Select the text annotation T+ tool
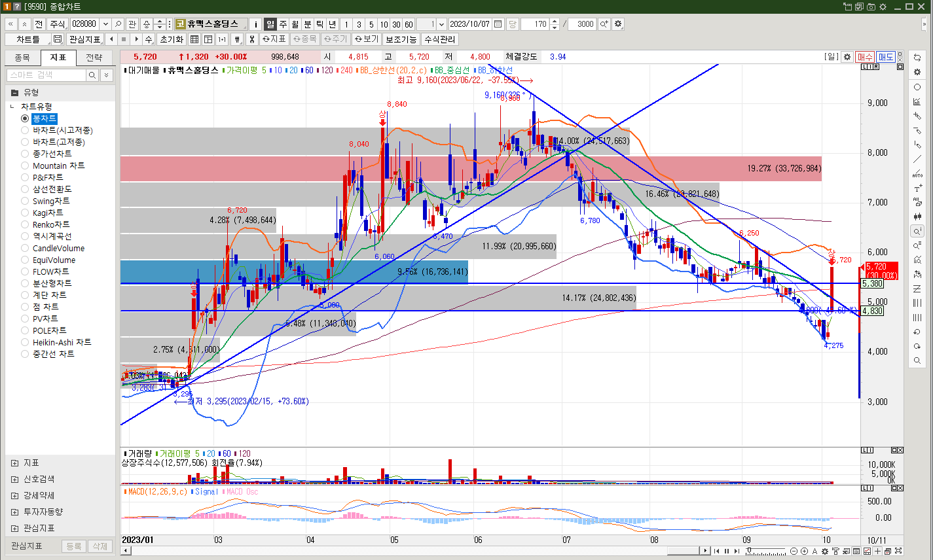 tap(917, 188)
